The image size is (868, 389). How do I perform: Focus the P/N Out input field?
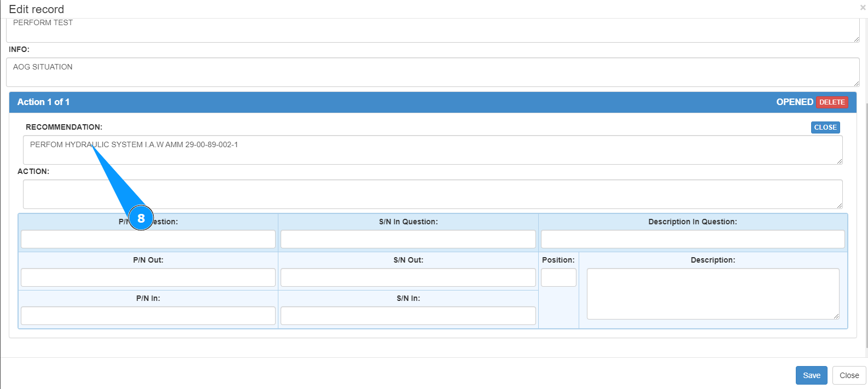click(148, 277)
